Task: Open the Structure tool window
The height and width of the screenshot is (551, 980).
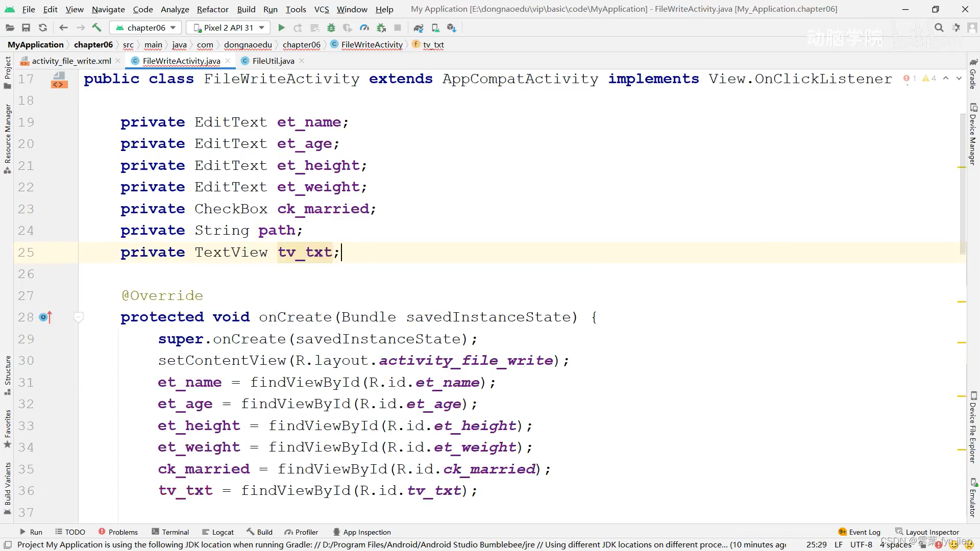Action: point(8,375)
